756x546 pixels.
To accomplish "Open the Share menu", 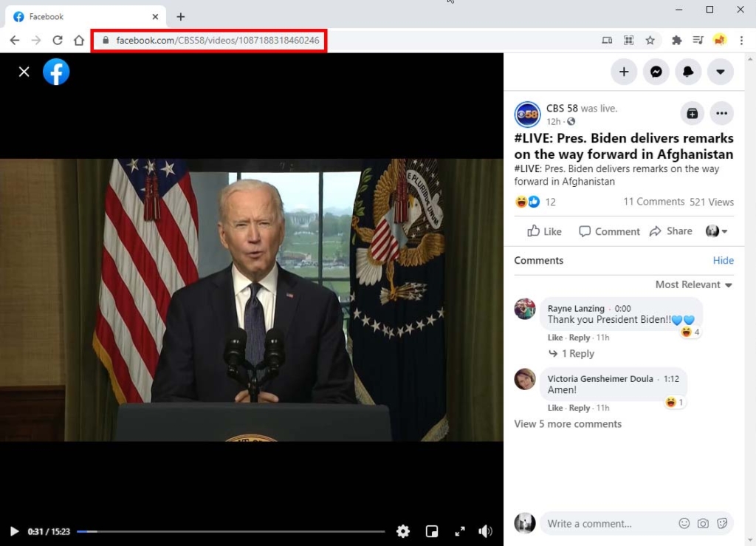I will [670, 231].
